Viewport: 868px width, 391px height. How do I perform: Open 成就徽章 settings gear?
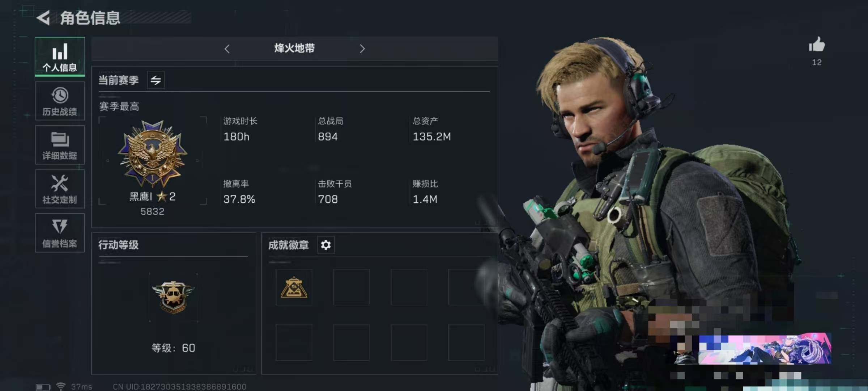(x=326, y=245)
